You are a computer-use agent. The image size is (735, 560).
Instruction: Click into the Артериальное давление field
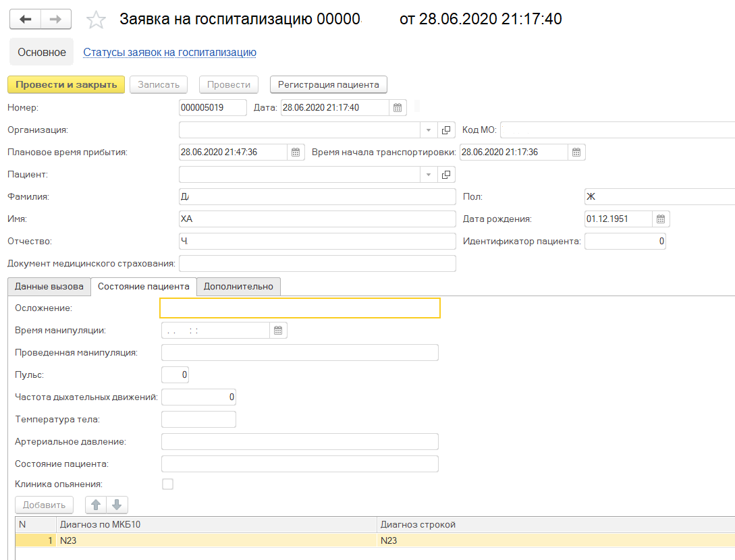300,442
